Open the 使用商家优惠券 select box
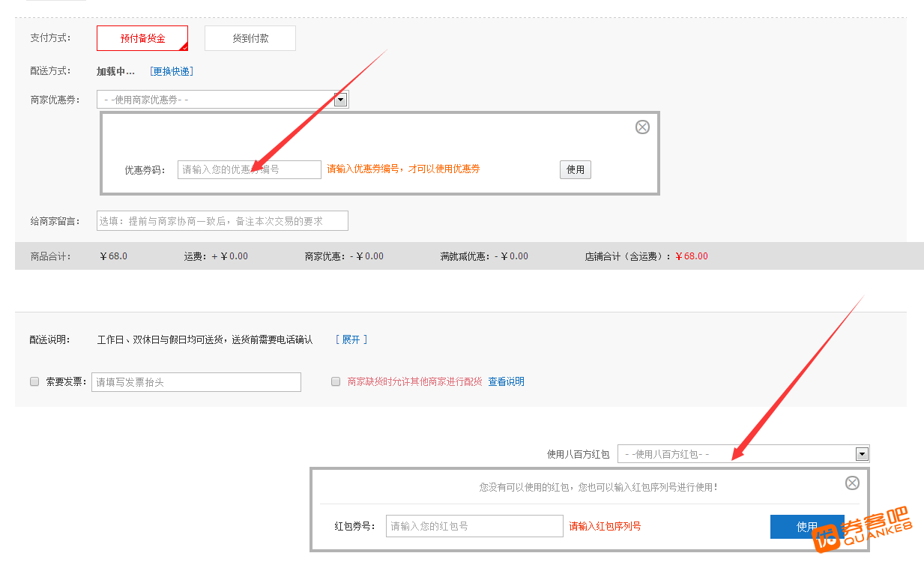The height and width of the screenshot is (568, 924). [216, 99]
